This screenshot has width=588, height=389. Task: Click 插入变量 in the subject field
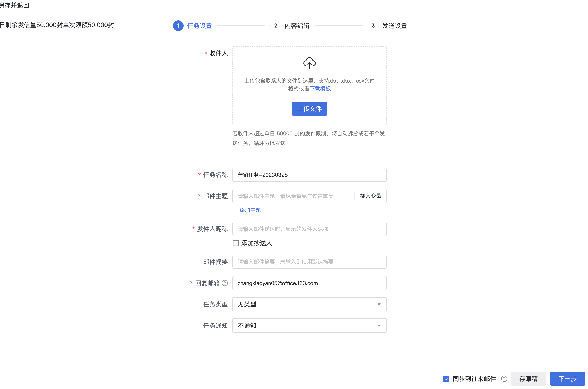click(370, 196)
